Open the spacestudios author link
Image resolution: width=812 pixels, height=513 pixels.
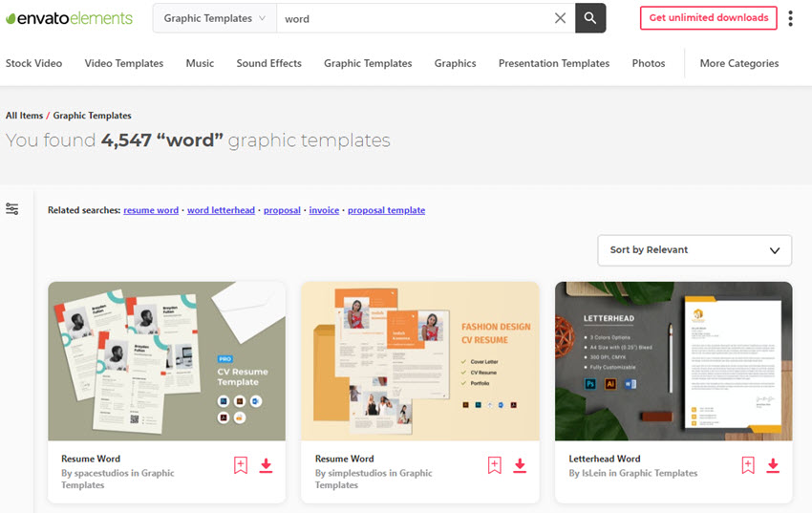point(101,473)
